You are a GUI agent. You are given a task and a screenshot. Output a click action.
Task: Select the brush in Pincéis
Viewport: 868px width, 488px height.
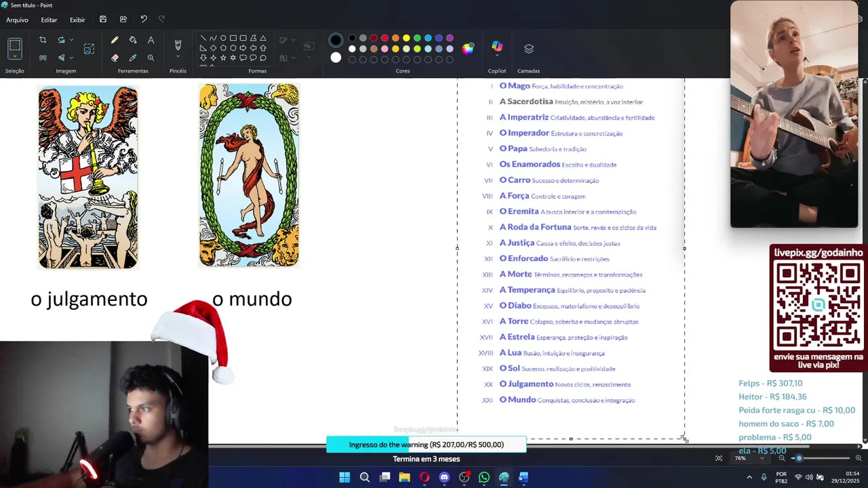pos(178,45)
